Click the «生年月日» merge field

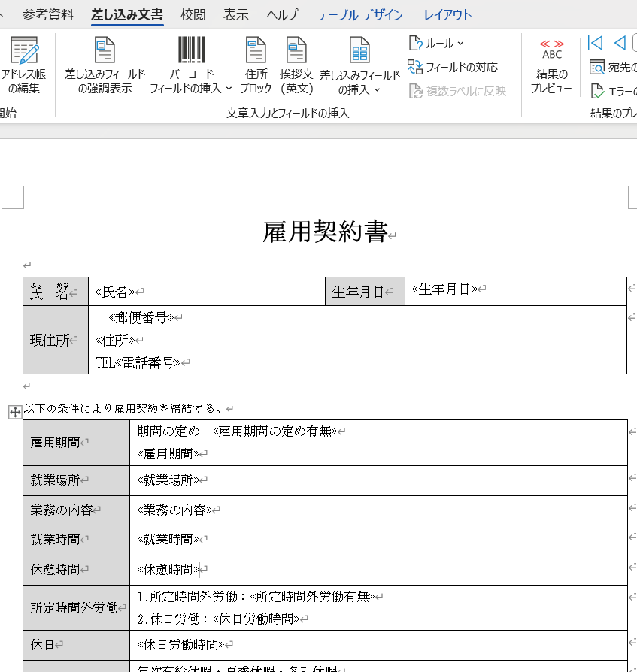[444, 289]
